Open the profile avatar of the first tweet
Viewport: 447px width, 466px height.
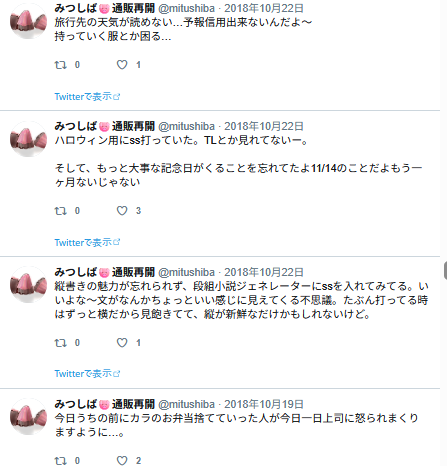click(x=29, y=21)
